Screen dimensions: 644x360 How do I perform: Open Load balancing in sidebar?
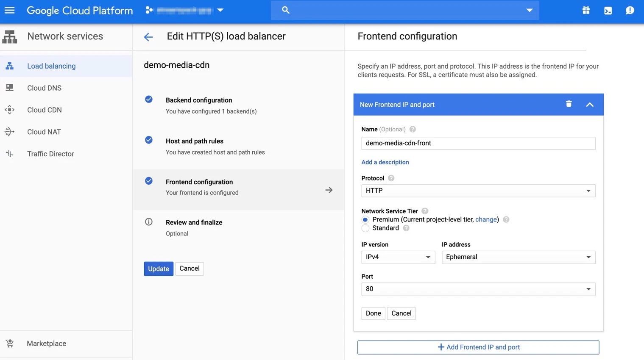66,66
